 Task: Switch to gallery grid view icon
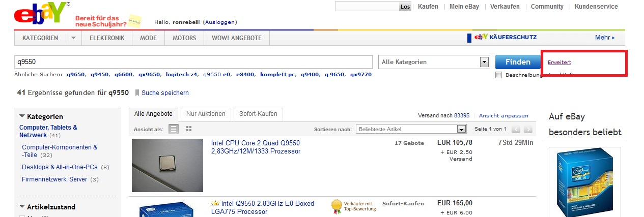(x=189, y=129)
